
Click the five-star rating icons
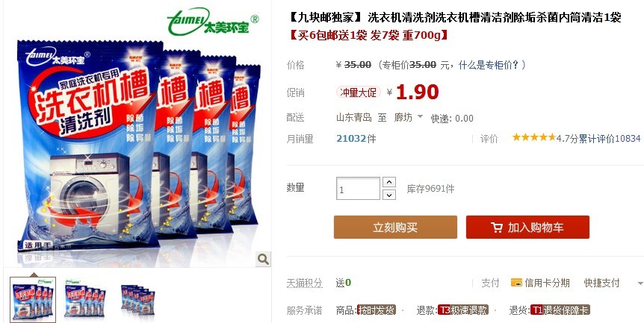[x=534, y=138]
